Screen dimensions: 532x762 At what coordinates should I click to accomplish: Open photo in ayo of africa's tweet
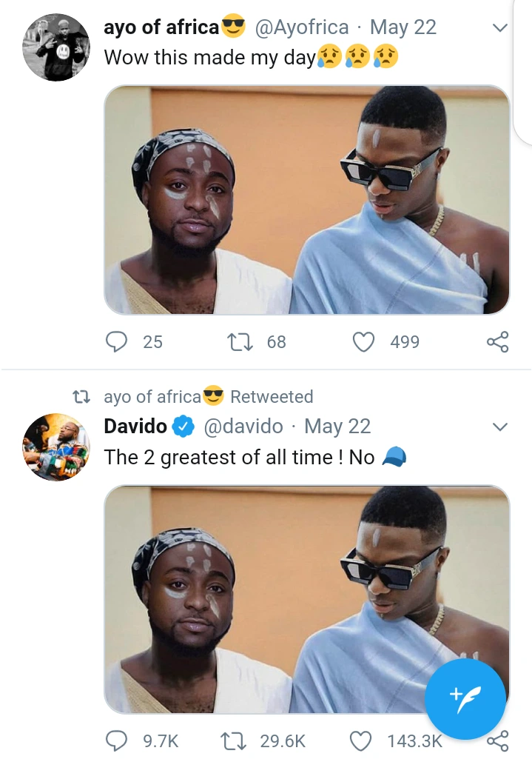click(306, 200)
